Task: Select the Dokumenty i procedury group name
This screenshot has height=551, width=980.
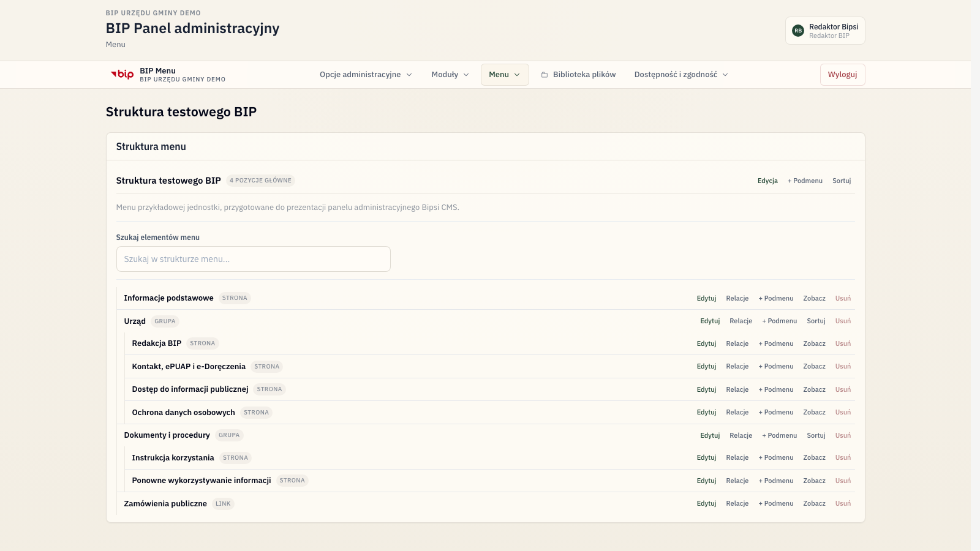Action: (x=167, y=435)
